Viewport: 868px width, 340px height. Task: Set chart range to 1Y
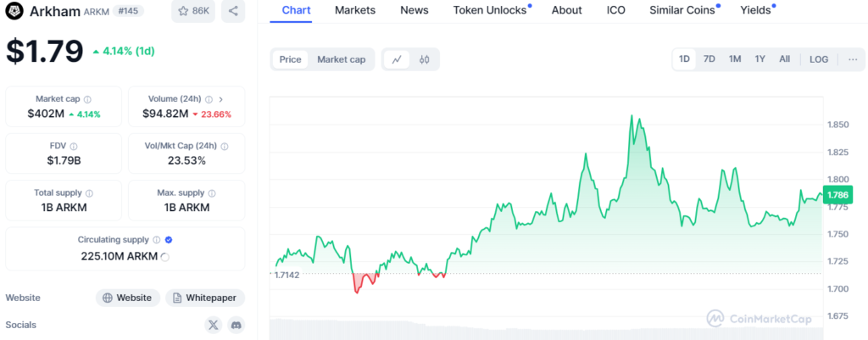[760, 59]
